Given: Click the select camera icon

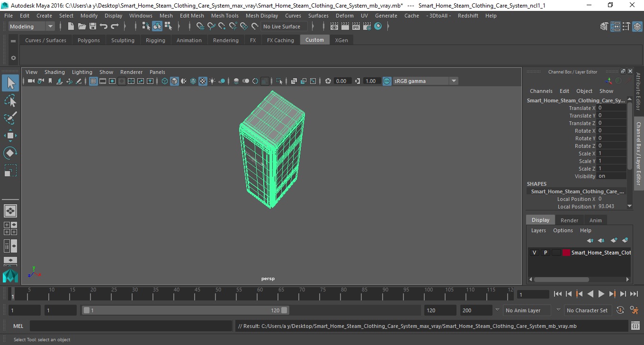Looking at the screenshot, I should click(x=31, y=81).
